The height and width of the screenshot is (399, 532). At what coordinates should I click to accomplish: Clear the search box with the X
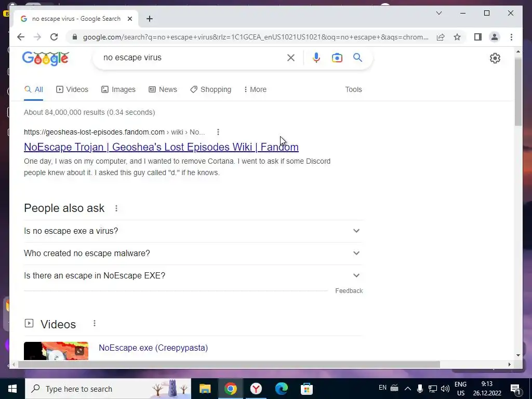pyautogui.click(x=291, y=58)
